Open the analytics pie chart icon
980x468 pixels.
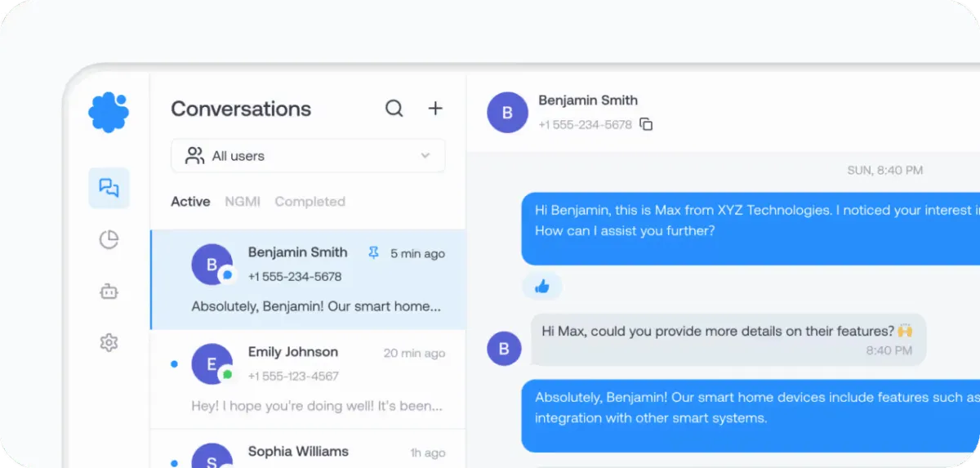[109, 239]
